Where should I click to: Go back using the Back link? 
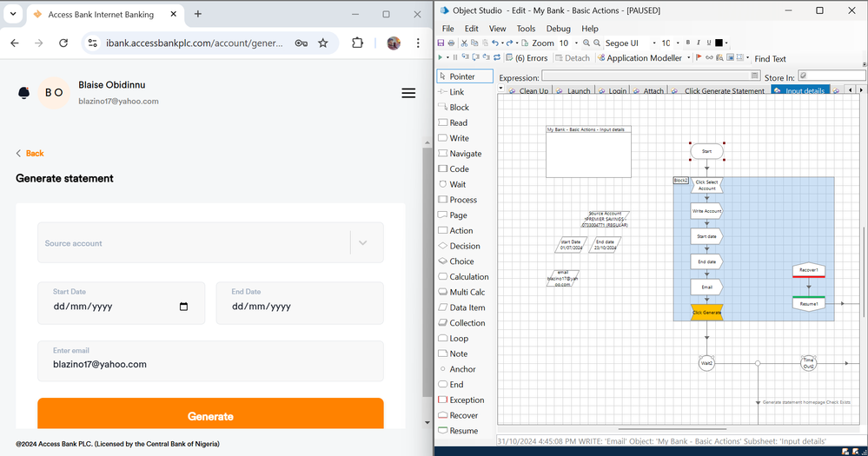pos(30,153)
